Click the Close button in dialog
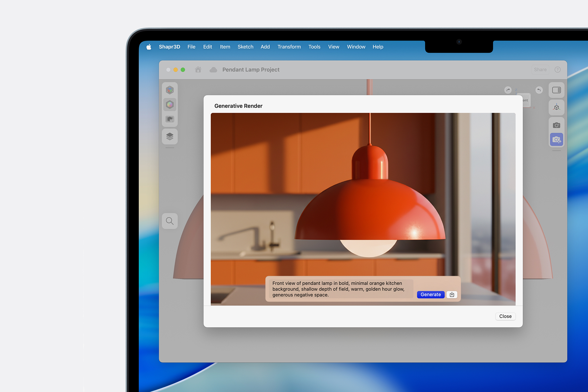588x392 pixels. 505,316
